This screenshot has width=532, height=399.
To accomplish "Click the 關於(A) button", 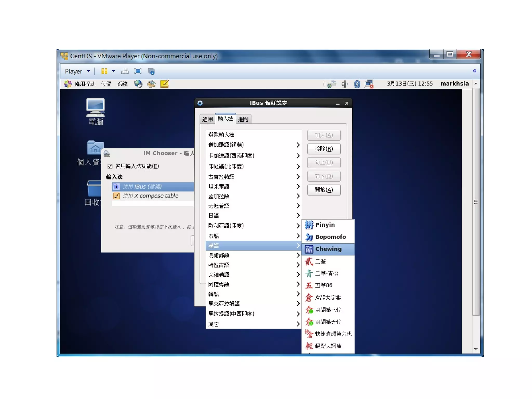I will tap(324, 190).
